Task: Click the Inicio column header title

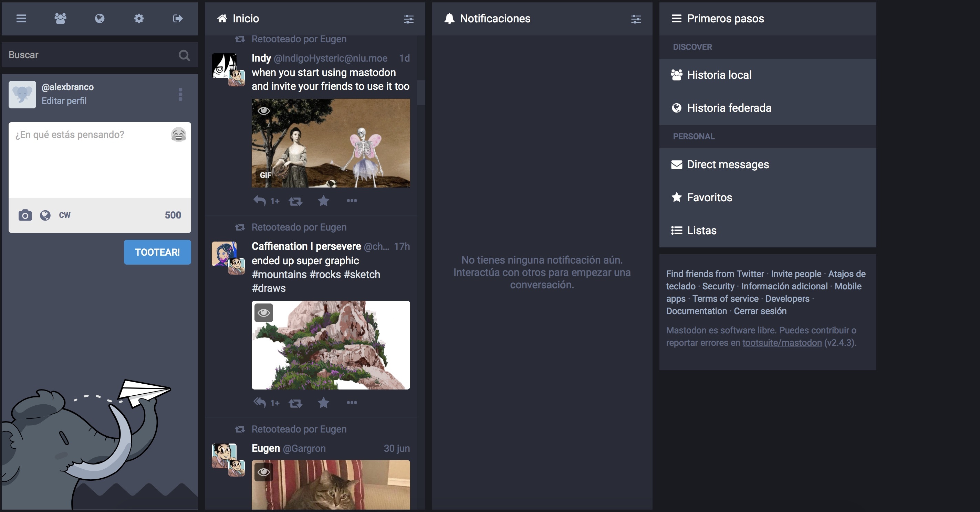Action: click(246, 19)
